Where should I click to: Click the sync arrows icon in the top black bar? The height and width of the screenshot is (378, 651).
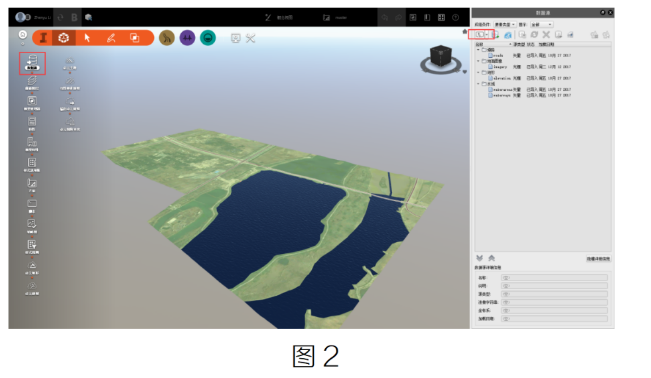pos(61,17)
